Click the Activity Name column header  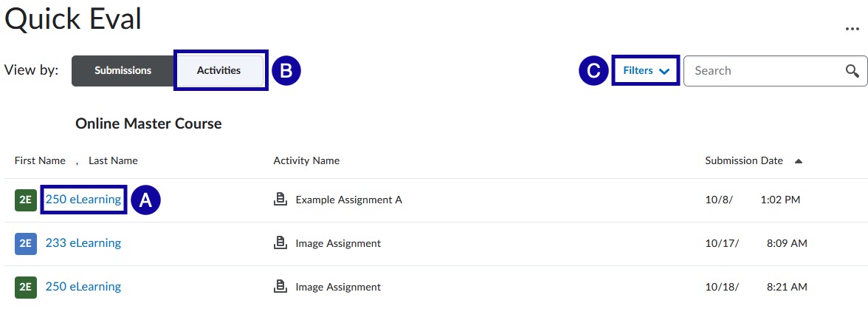pyautogui.click(x=306, y=161)
